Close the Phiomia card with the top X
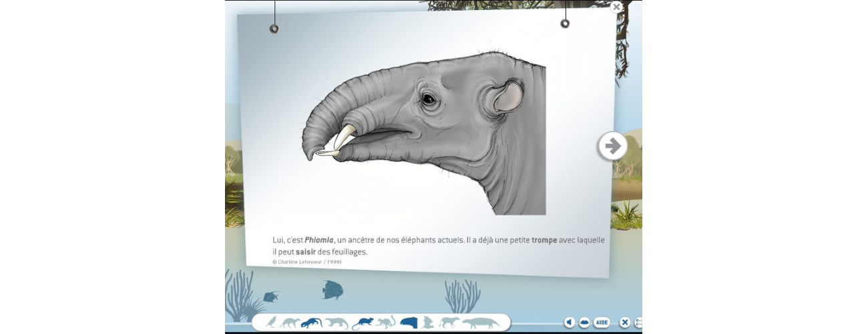 coord(616,7)
